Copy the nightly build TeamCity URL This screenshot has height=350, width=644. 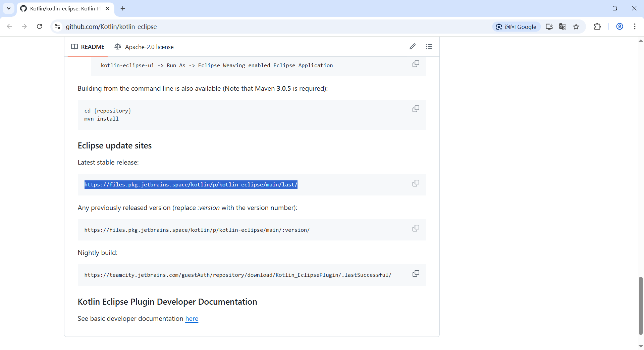[x=416, y=273]
